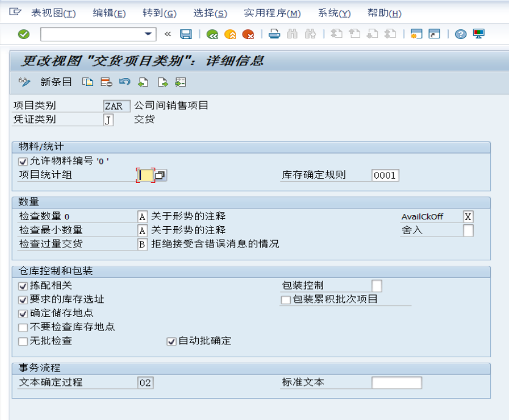The height and width of the screenshot is (420, 509).
Task: Click the 标准文本 input field
Action: [397, 383]
